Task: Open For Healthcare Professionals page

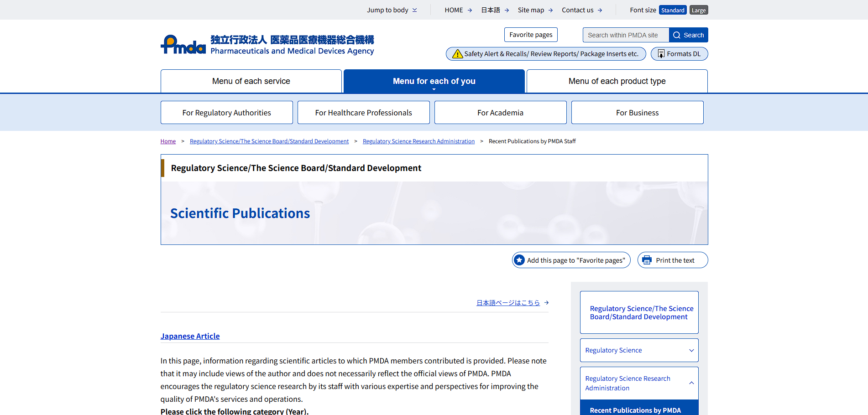Action: click(x=363, y=113)
